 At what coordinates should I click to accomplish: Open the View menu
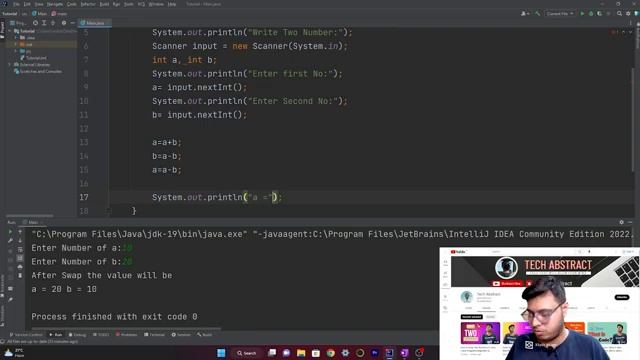coord(39,4)
